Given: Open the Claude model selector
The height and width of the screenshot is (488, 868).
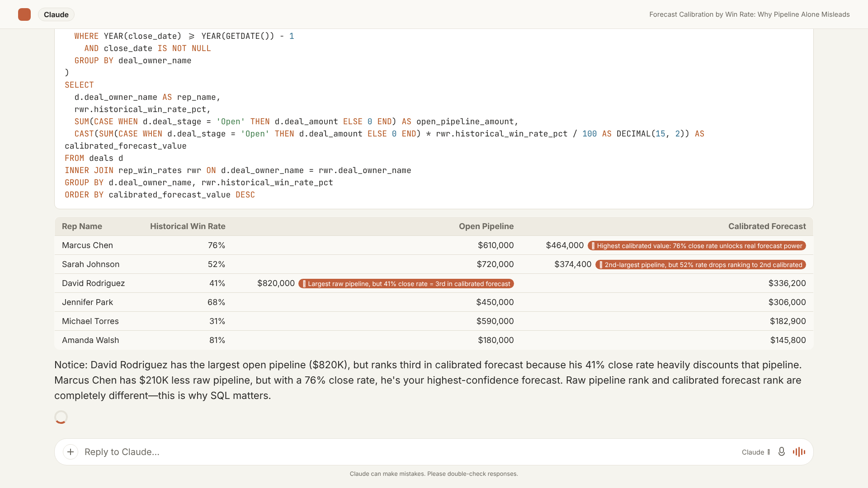Looking at the screenshot, I should (756, 452).
